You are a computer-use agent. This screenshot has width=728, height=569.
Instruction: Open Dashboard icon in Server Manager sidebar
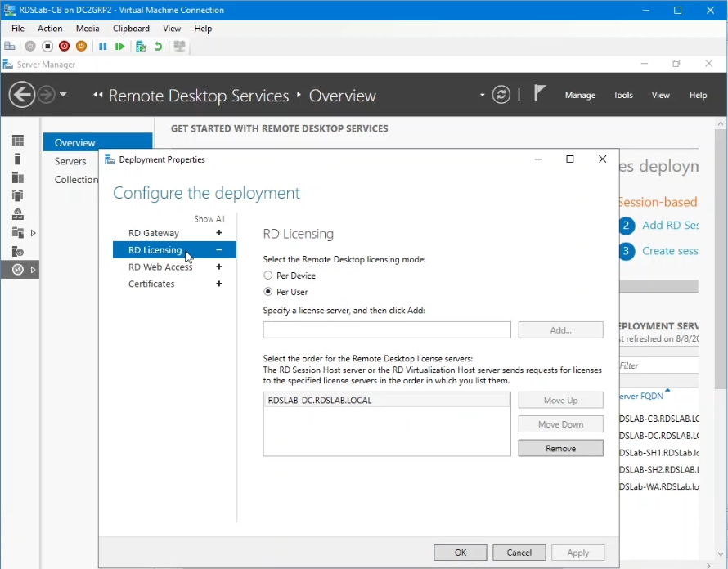pyautogui.click(x=18, y=140)
